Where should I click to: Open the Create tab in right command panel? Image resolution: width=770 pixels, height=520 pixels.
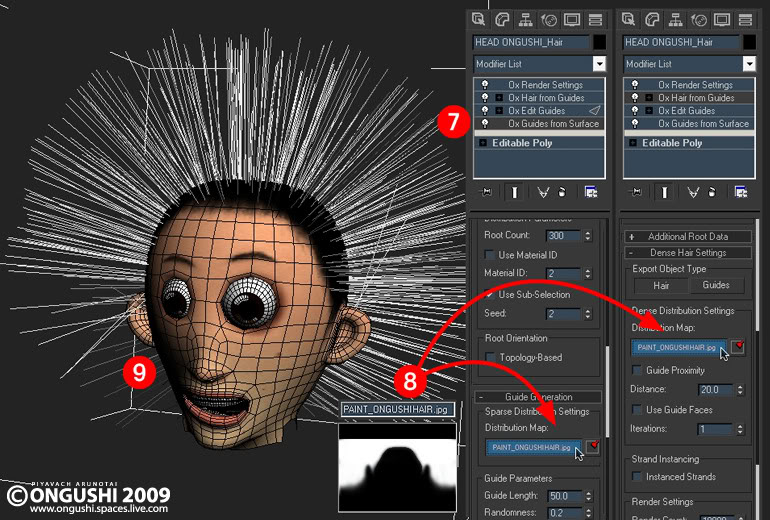pos(629,19)
